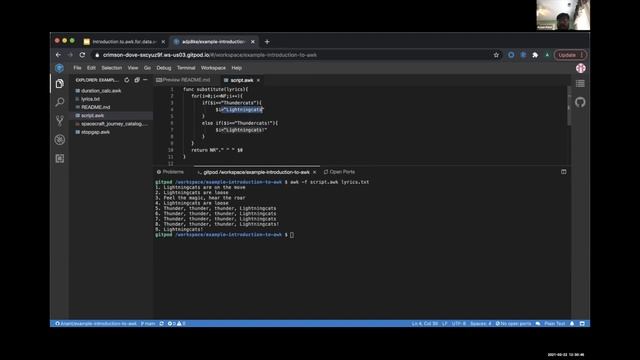Change the Plain Text language mode
This screenshot has width=640, height=360.
pyautogui.click(x=555, y=324)
